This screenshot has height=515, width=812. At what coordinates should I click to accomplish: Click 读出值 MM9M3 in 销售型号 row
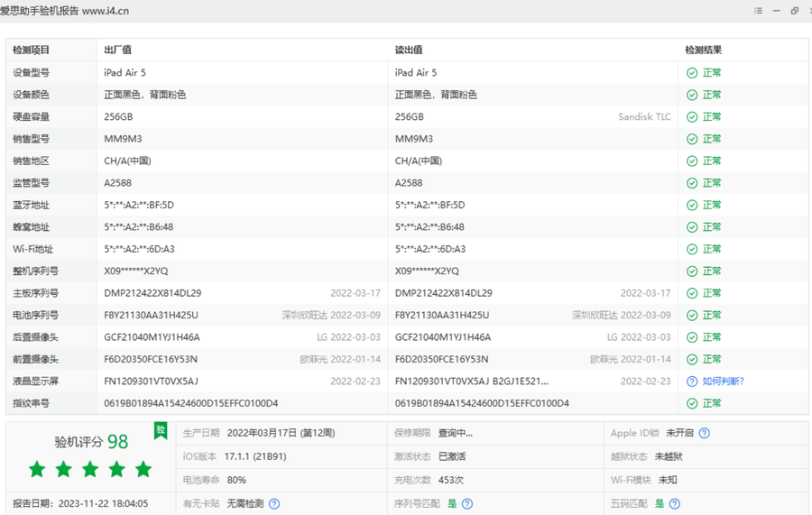[x=414, y=139]
